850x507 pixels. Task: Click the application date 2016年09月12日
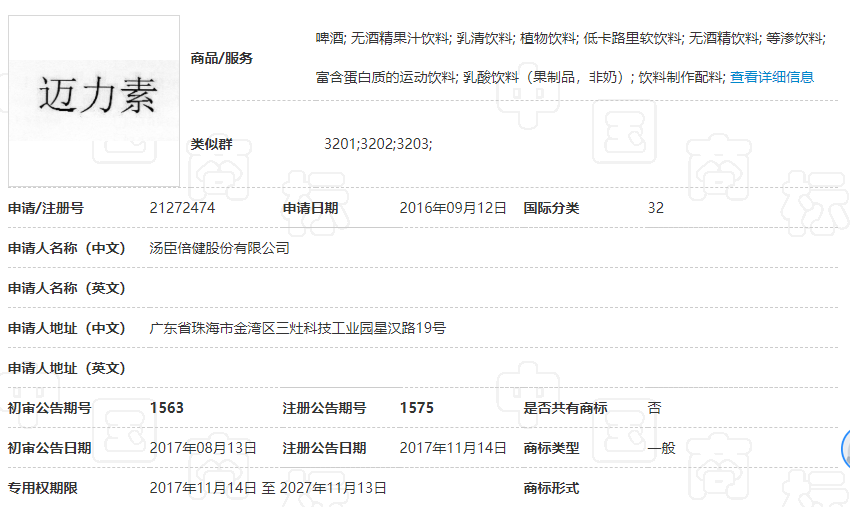(453, 208)
